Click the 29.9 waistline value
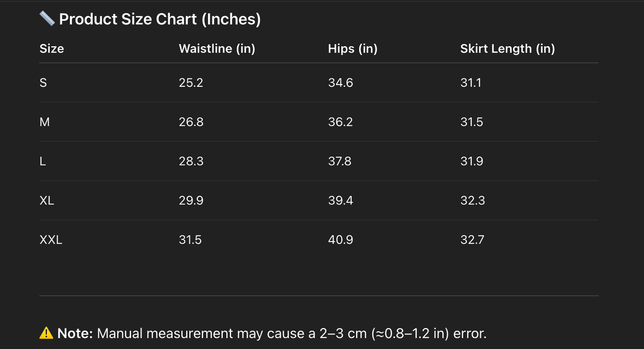 191,200
